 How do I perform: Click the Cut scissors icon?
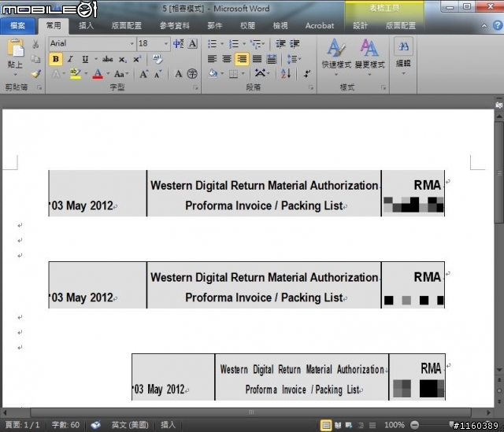pos(35,44)
